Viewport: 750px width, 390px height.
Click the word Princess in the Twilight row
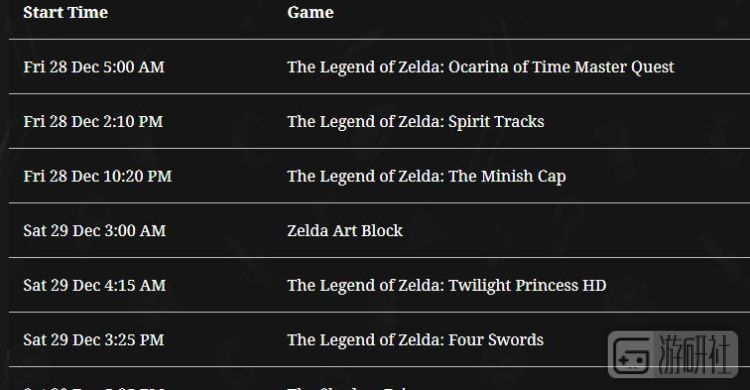point(547,285)
